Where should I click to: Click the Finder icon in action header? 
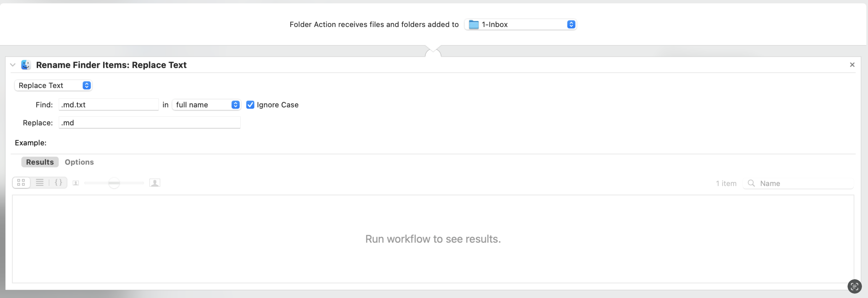click(x=26, y=65)
